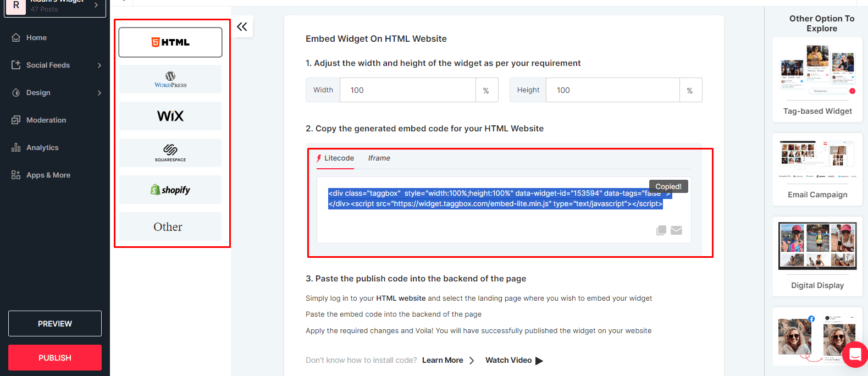Open Analytics in the sidebar
This screenshot has height=376, width=868.
click(x=42, y=147)
